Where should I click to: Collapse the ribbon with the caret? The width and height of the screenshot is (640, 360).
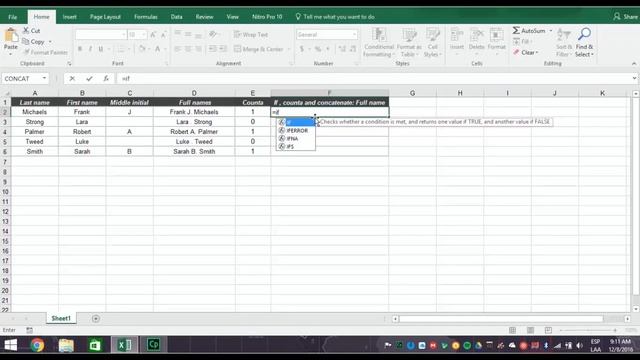click(x=634, y=64)
